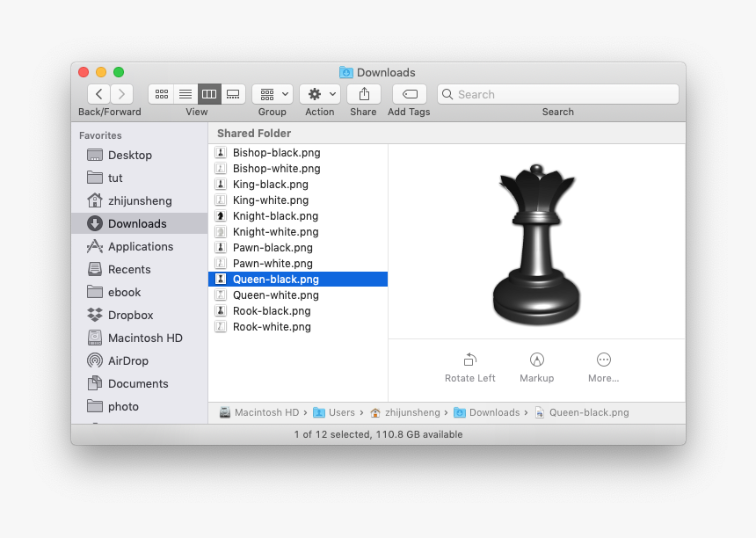Expand More actions in the preview pane
This screenshot has height=538, width=756.
(x=603, y=367)
